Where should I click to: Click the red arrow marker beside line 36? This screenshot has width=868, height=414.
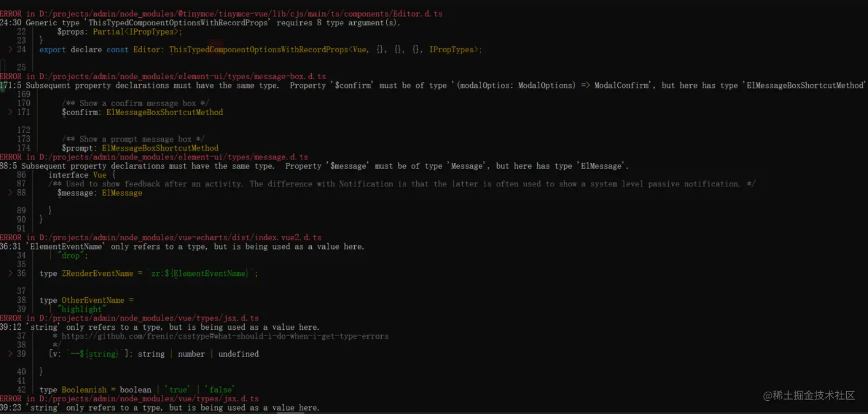[x=10, y=273]
